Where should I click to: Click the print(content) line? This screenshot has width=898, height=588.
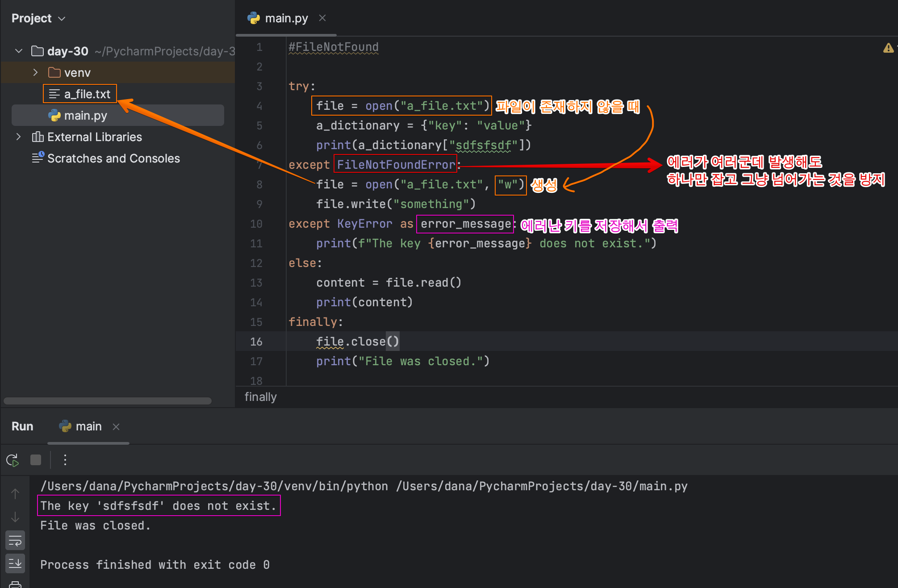[x=365, y=302]
